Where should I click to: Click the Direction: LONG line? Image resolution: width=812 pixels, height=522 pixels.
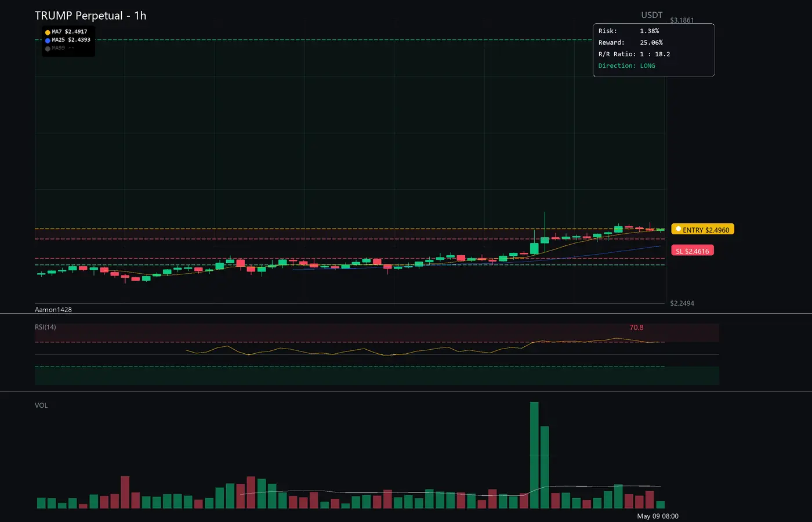click(x=627, y=66)
